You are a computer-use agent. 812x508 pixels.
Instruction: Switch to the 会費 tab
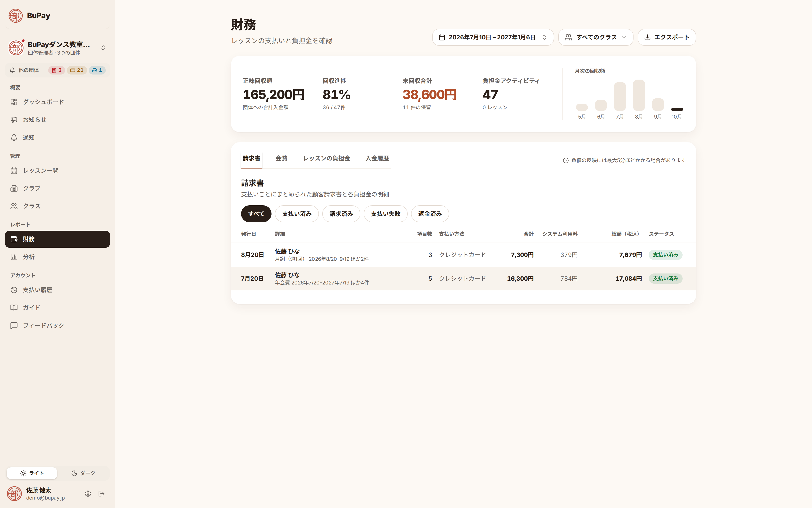pos(281,158)
